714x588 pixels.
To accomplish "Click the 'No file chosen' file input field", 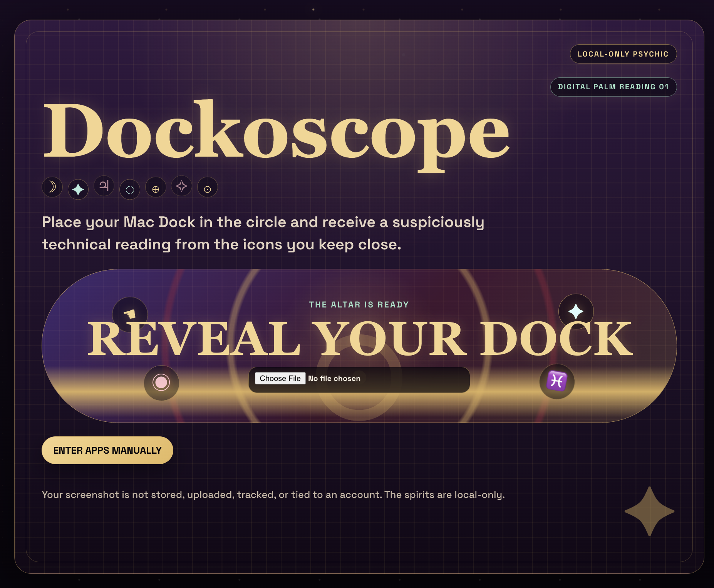I will pyautogui.click(x=359, y=380).
